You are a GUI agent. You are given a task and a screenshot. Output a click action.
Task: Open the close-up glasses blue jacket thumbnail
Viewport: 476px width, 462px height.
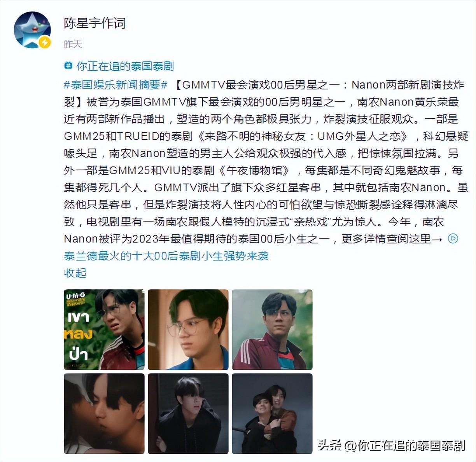[188, 329]
